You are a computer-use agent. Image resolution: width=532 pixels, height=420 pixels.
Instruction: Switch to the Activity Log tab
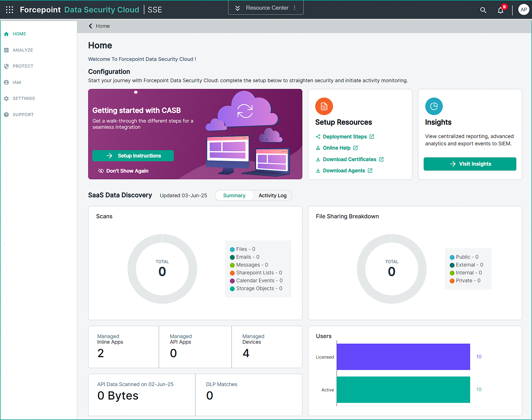tap(272, 196)
